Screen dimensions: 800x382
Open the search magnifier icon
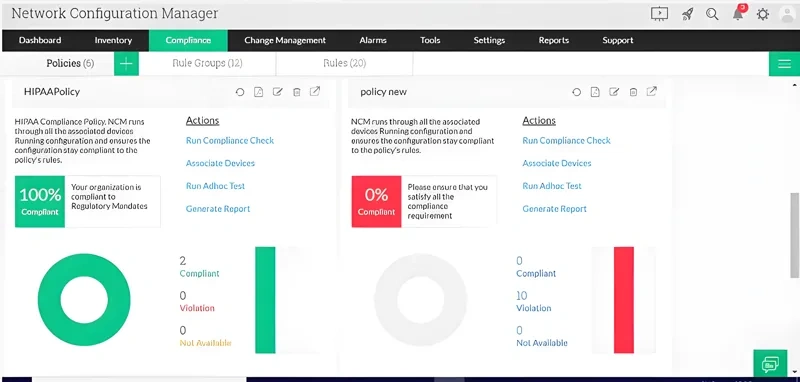pos(712,14)
